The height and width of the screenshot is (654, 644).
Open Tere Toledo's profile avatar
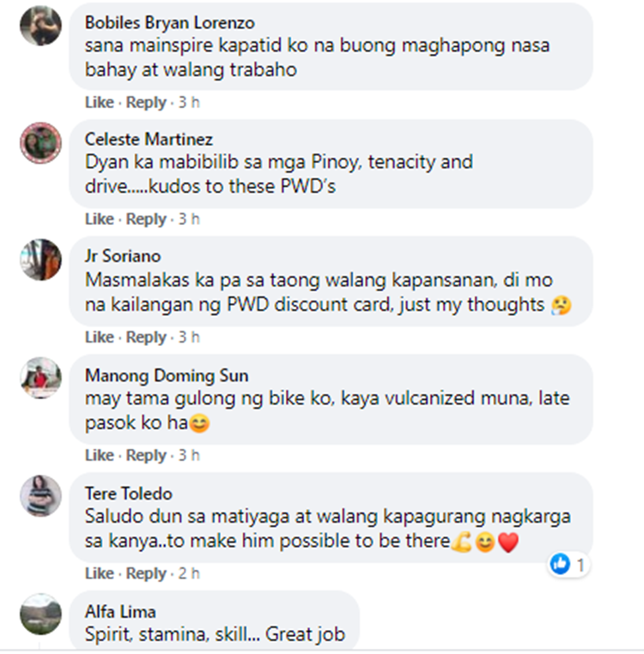pos(41,496)
